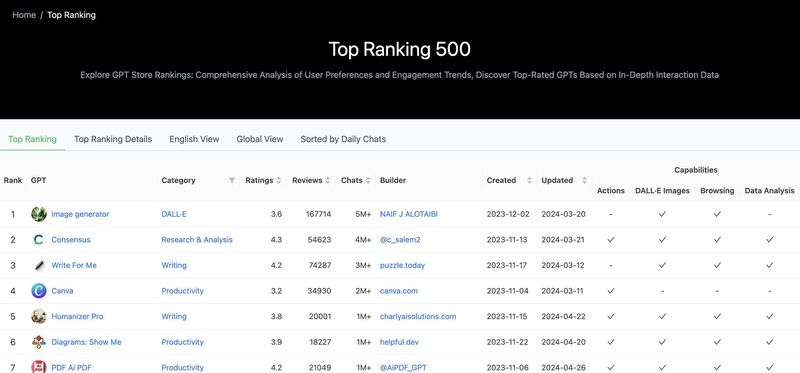Open the Category column filter icon
The width and height of the screenshot is (800, 373).
pos(232,180)
